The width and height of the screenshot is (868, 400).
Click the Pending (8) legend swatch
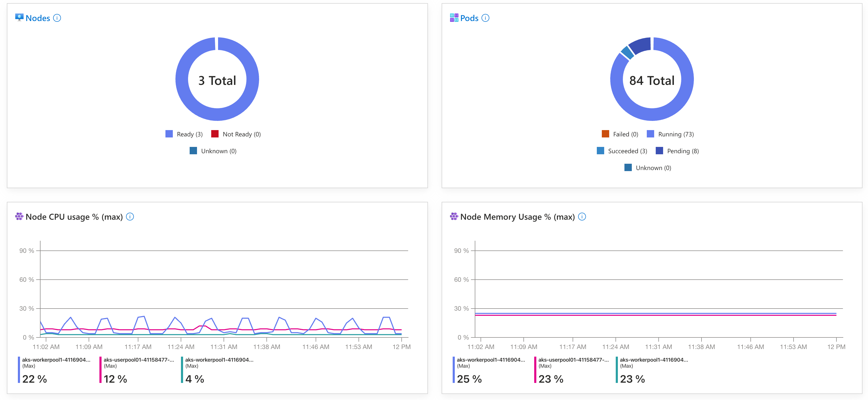point(659,151)
